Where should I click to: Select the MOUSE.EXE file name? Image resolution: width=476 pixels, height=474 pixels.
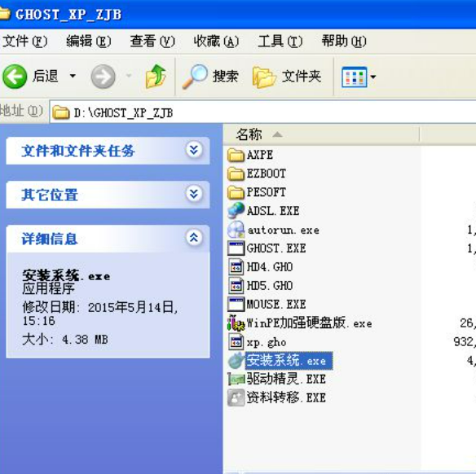276,305
